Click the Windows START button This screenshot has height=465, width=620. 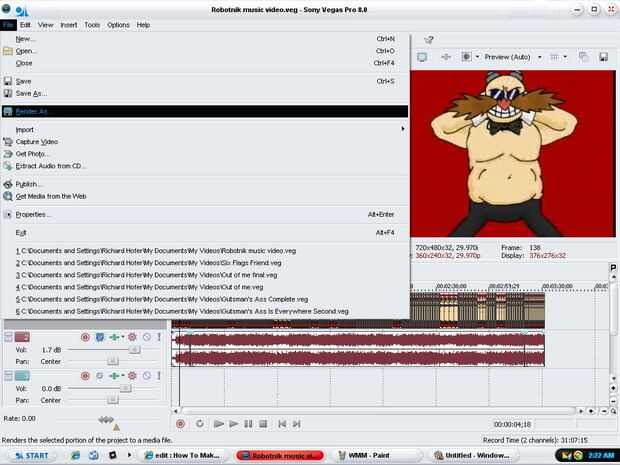[x=32, y=456]
